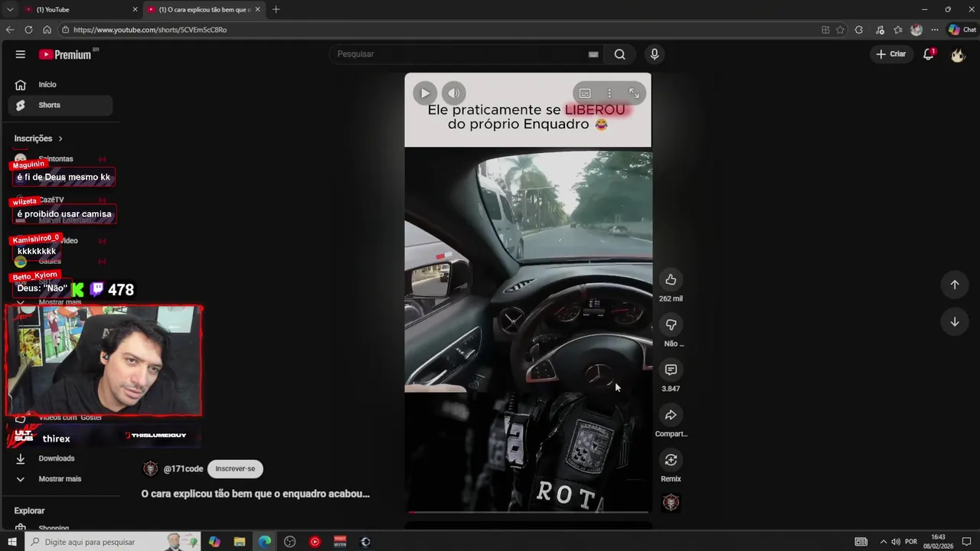Go back in browser history
Viewport: 980px width, 551px height.
point(9,30)
